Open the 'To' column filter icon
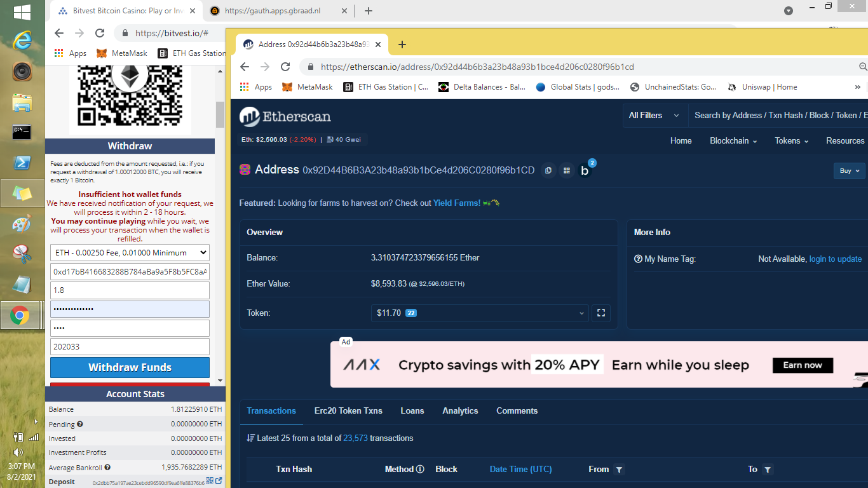Viewport: 868px width, 488px height. coord(768,470)
